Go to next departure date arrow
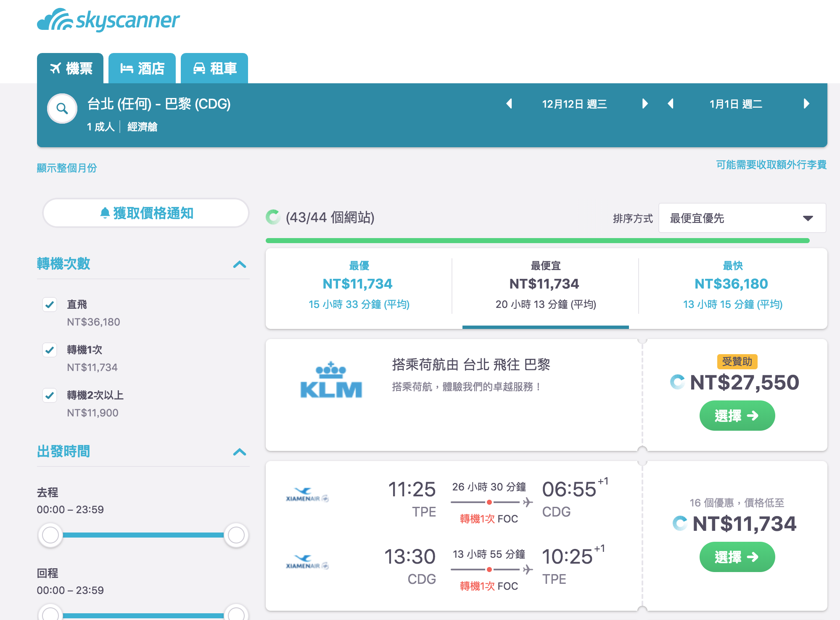Image resolution: width=840 pixels, height=620 pixels. coord(645,103)
